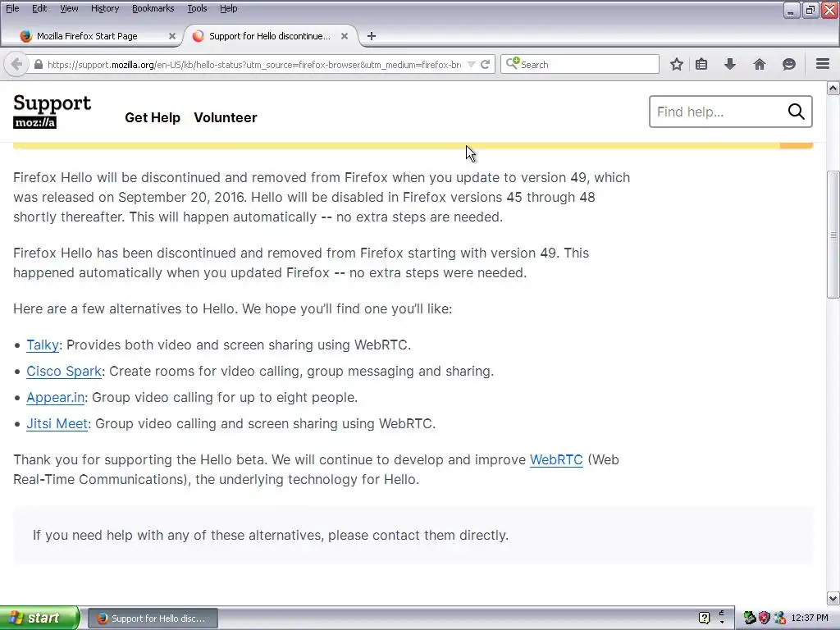Open the Jitsi Meet link
This screenshot has height=630, width=840.
pyautogui.click(x=57, y=424)
